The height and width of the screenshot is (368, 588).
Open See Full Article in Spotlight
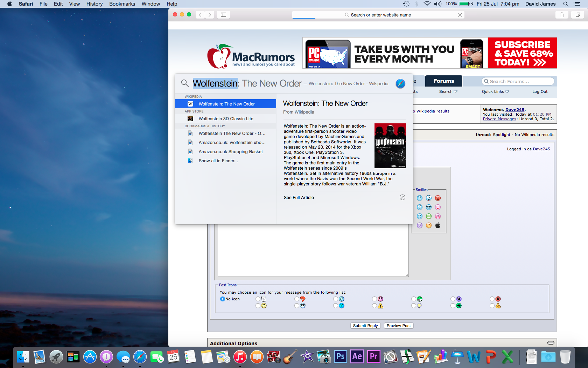299,198
